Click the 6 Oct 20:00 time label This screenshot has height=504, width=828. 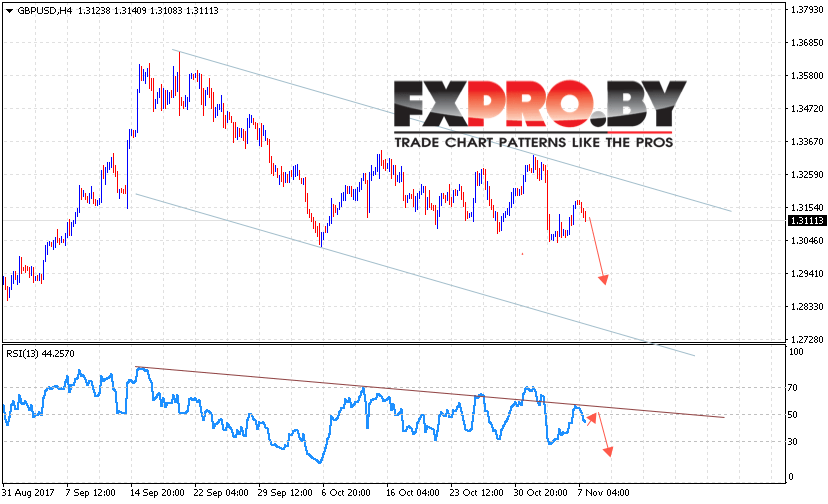pyautogui.click(x=346, y=492)
